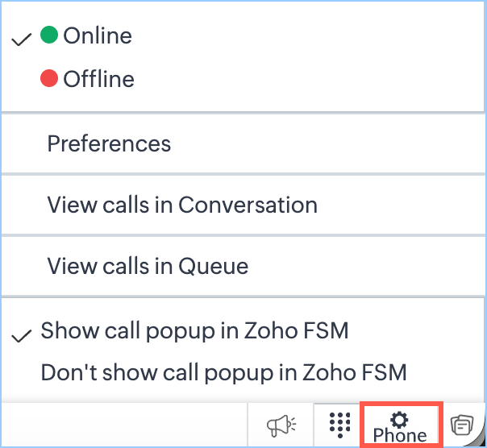Viewport: 487px width, 448px height.
Task: Choose View calls in Queue
Action: 148,266
